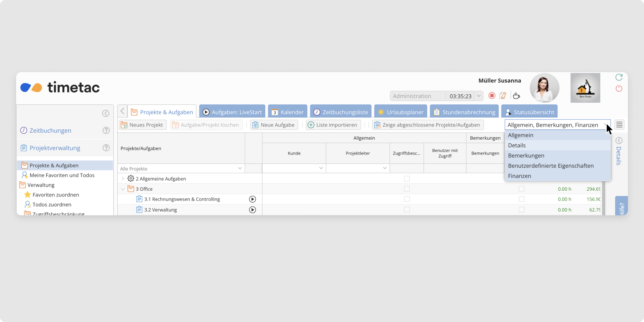Open the Alle Projekte filter dropdown
Viewport: 644px width, 322px height.
tap(240, 168)
